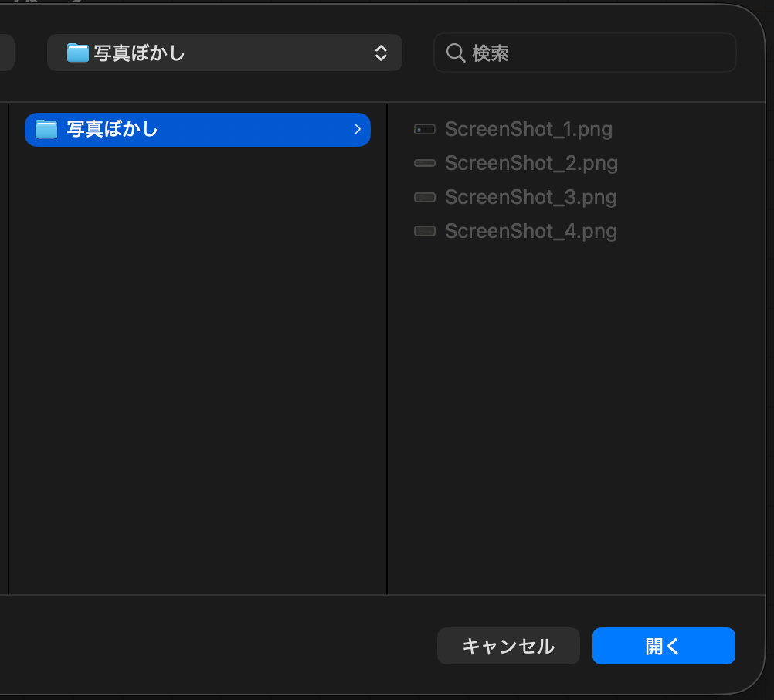Image resolution: width=774 pixels, height=700 pixels.
Task: Click the folder icon in the path dropdown
Action: [77, 53]
